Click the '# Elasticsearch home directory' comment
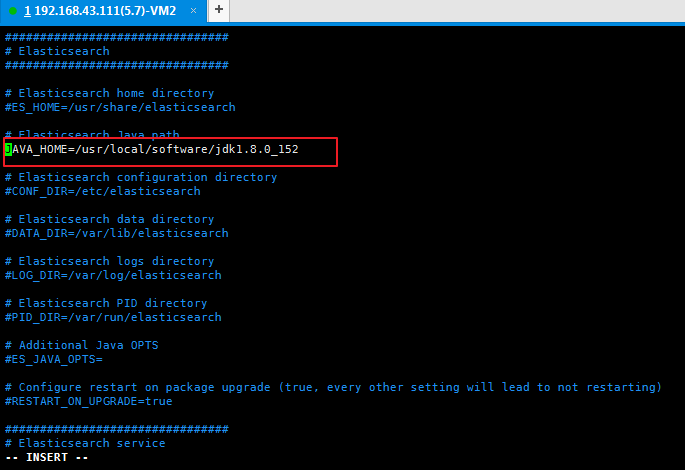The width and height of the screenshot is (685, 470). (x=110, y=93)
